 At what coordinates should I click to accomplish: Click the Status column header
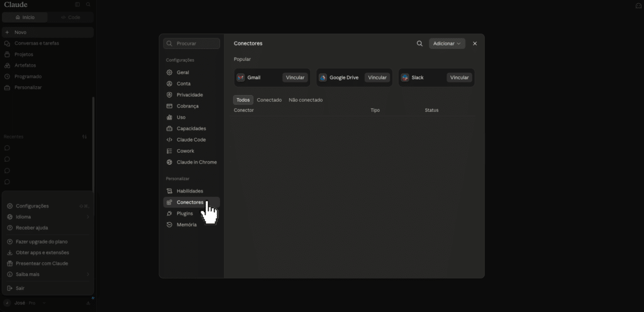(x=431, y=111)
